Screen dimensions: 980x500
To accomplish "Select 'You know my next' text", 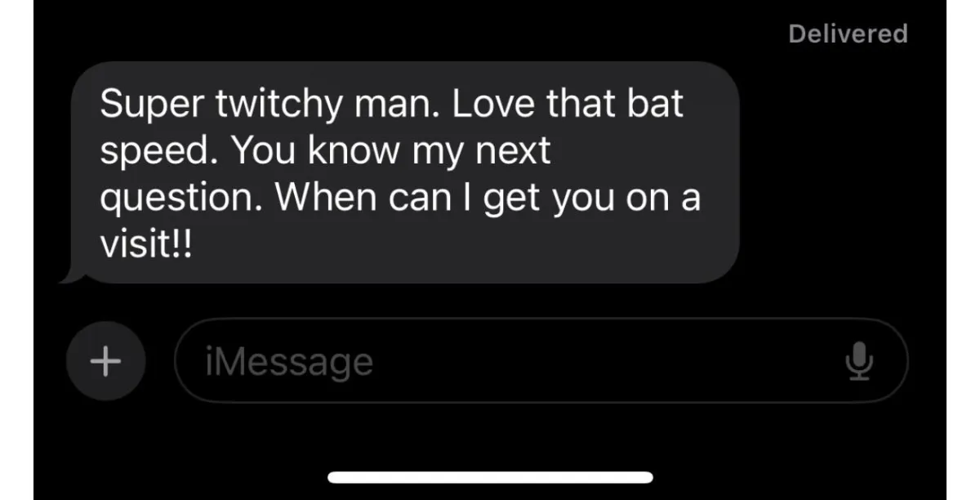I will 391,152.
